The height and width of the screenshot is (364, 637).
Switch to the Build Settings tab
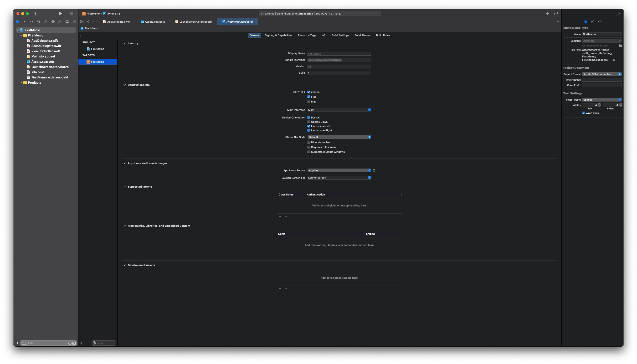[x=340, y=35]
